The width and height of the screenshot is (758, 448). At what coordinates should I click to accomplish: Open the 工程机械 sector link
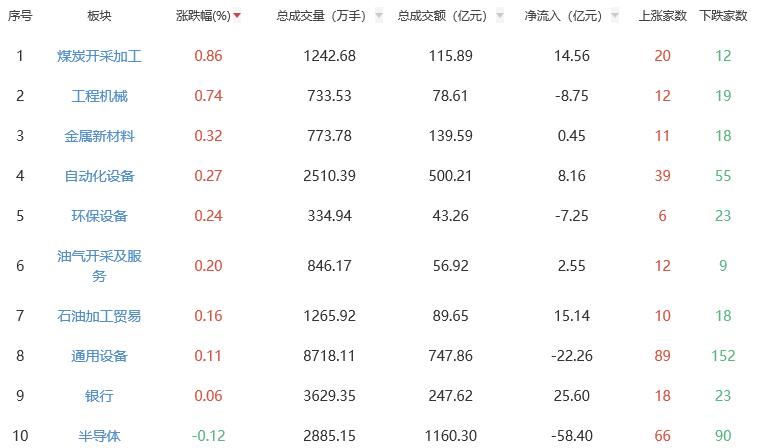click(x=99, y=96)
